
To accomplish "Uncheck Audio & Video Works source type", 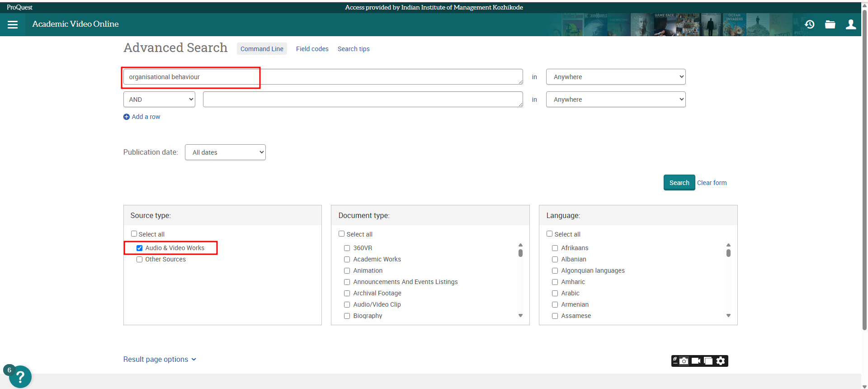I will click(140, 248).
